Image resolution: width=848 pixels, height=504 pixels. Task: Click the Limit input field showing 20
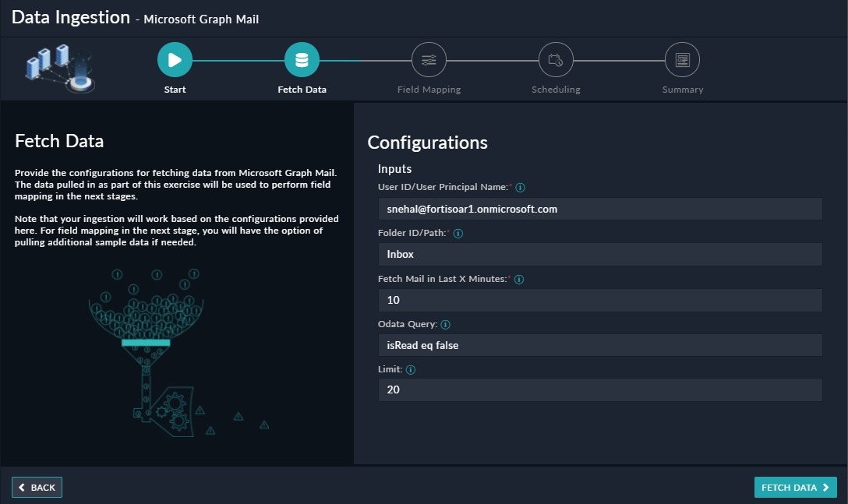pyautogui.click(x=599, y=389)
